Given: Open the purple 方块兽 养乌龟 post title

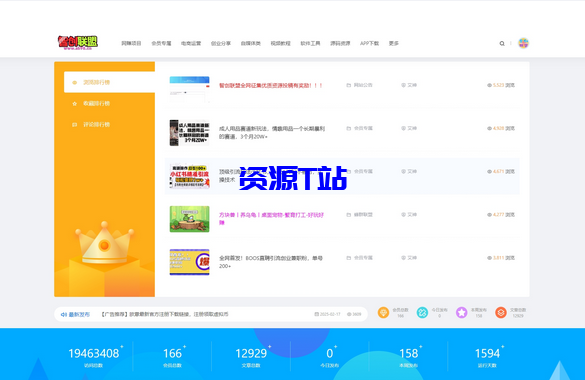Looking at the screenshot, I should click(x=271, y=219).
